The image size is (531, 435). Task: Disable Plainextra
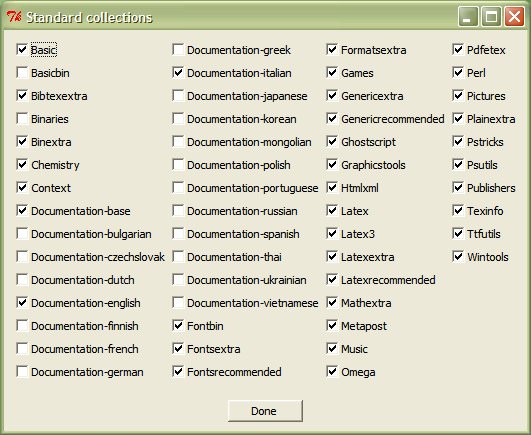pos(458,118)
